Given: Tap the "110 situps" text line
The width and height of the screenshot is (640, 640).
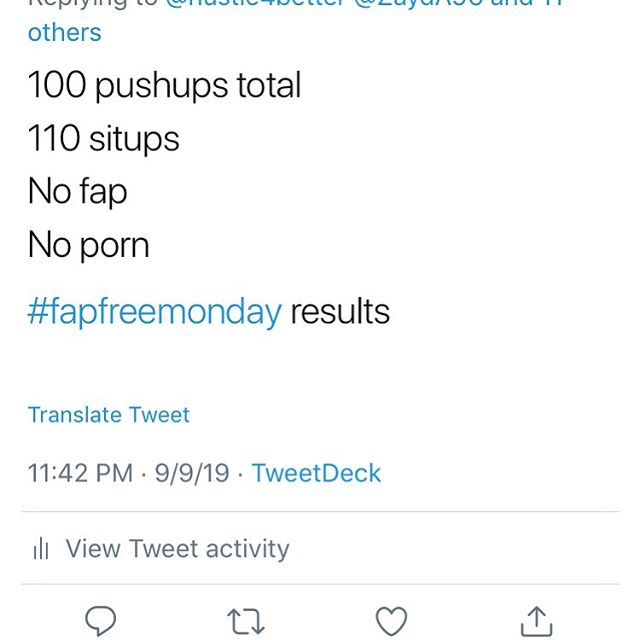Looking at the screenshot, I should (103, 138).
